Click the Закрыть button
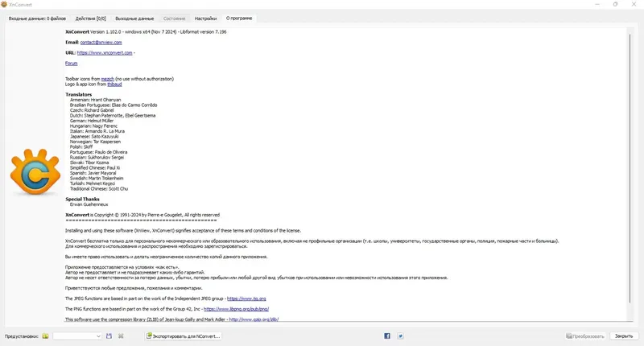Screen dimensions: 644x346 (x=624, y=336)
